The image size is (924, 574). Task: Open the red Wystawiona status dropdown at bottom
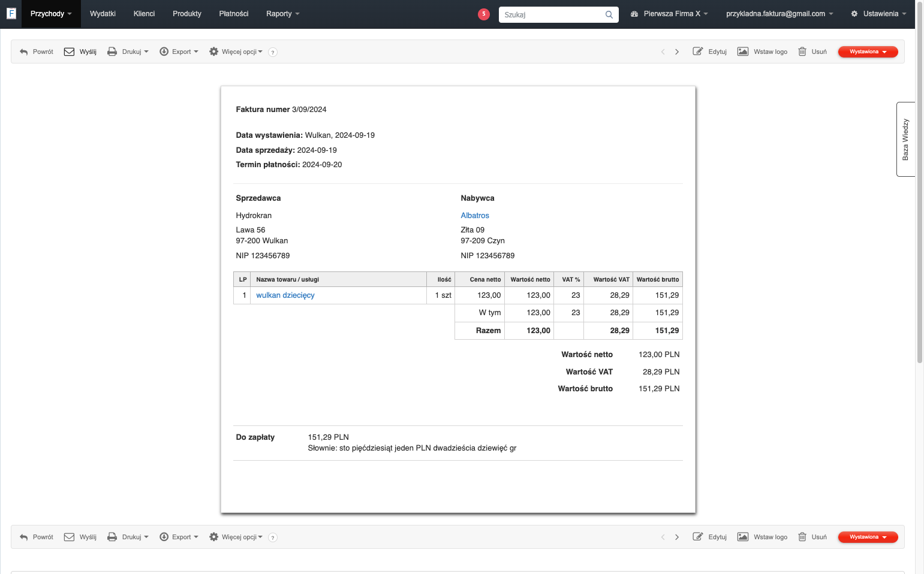(x=868, y=537)
